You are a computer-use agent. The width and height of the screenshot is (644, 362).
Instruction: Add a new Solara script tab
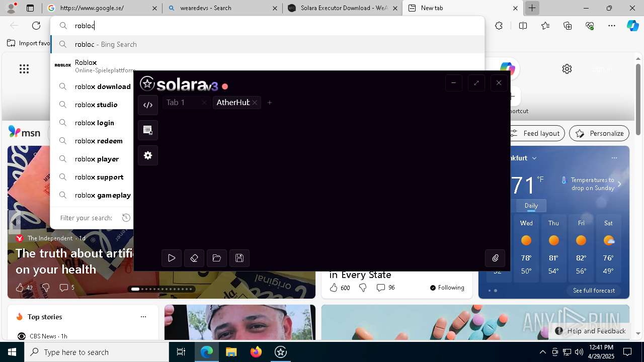tap(270, 103)
